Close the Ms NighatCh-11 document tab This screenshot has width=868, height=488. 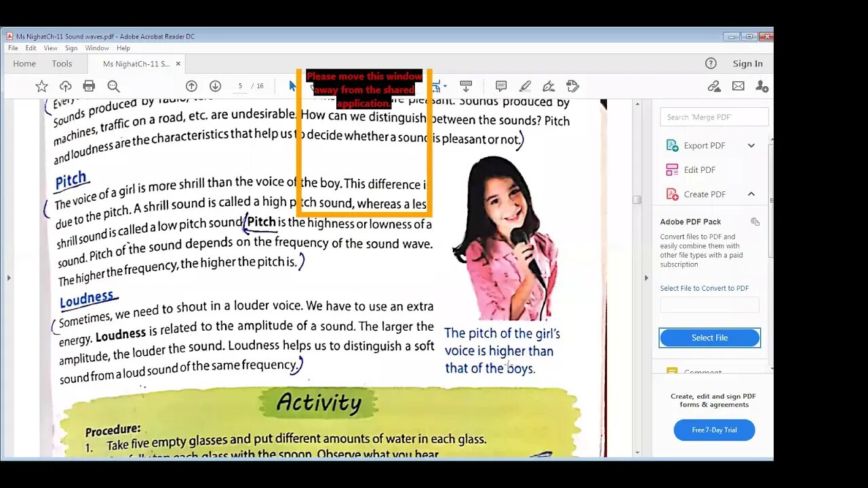pyautogui.click(x=178, y=64)
